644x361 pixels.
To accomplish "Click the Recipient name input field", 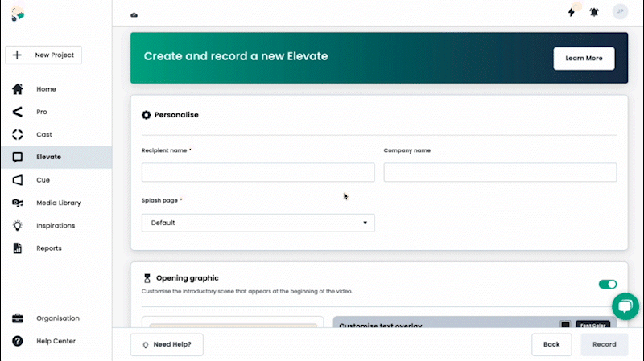I will 258,172.
